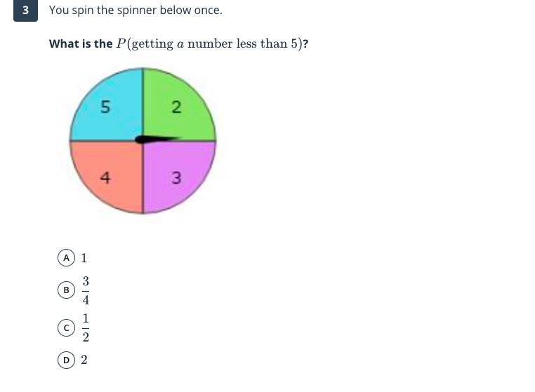Click the fraction 3/4 answer text
This screenshot has width=535, height=392.
click(86, 290)
